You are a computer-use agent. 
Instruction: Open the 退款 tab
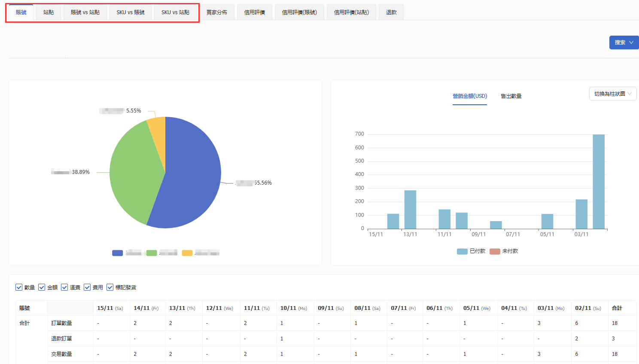(391, 12)
